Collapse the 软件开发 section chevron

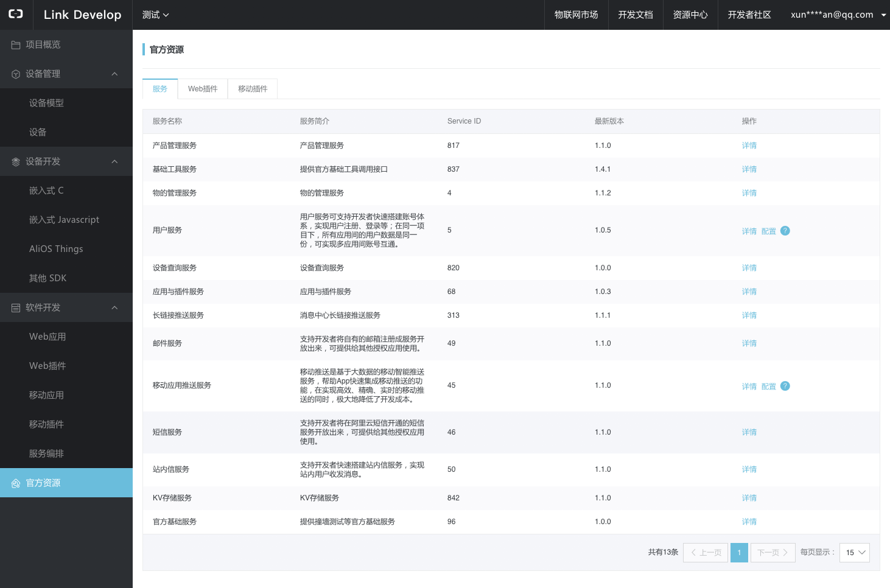114,307
